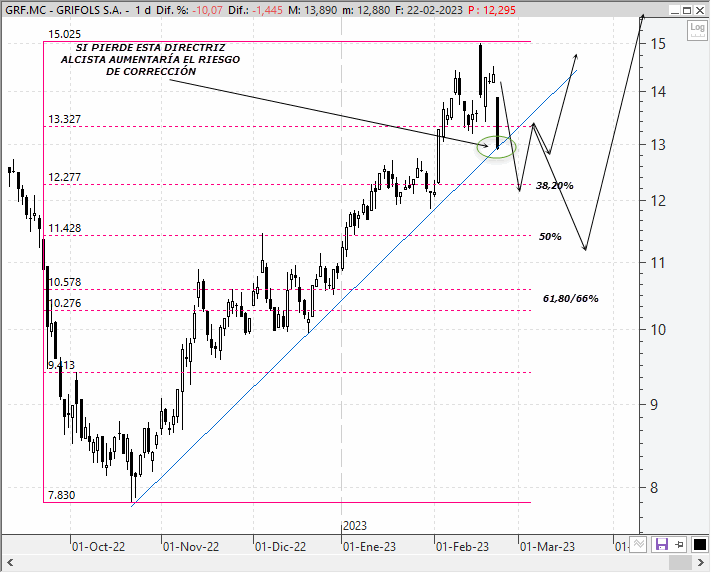Click the 15 price axis label
The image size is (711, 573).
657,44
